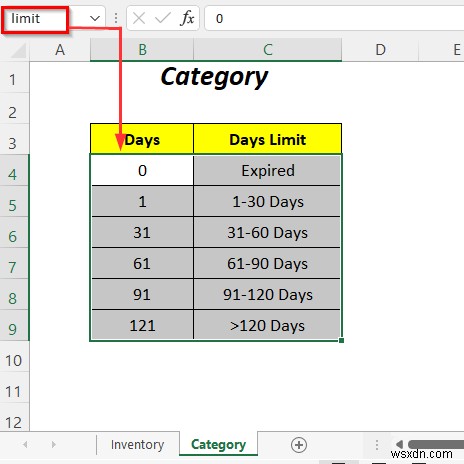Viewport: 464px width, 464px height.
Task: Click the 'Days' header cell
Action: pos(142,139)
